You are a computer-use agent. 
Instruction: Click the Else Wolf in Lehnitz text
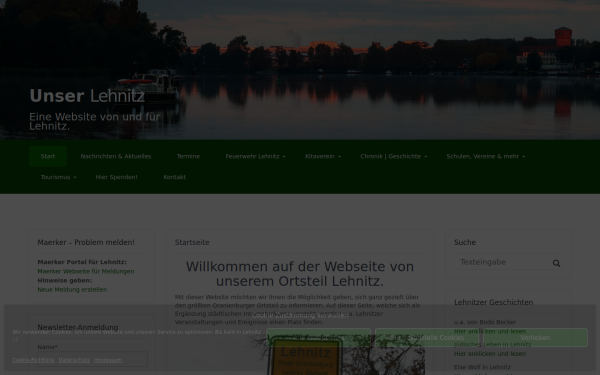click(x=482, y=367)
